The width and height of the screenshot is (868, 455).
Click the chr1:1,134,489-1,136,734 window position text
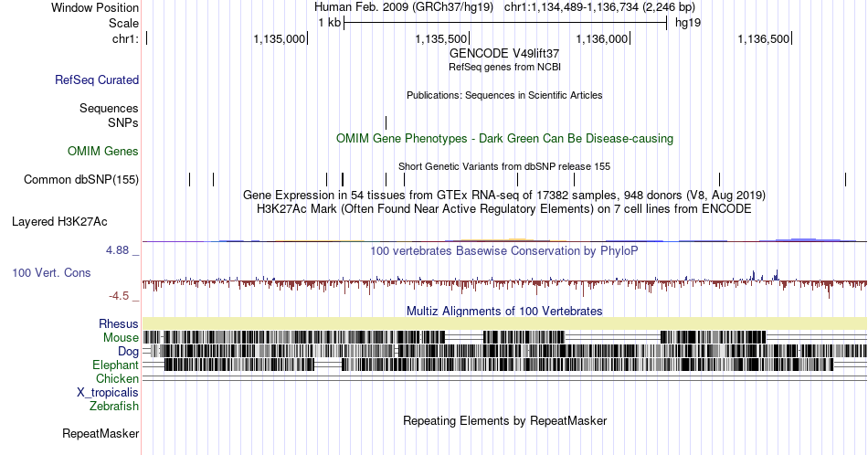pyautogui.click(x=599, y=7)
